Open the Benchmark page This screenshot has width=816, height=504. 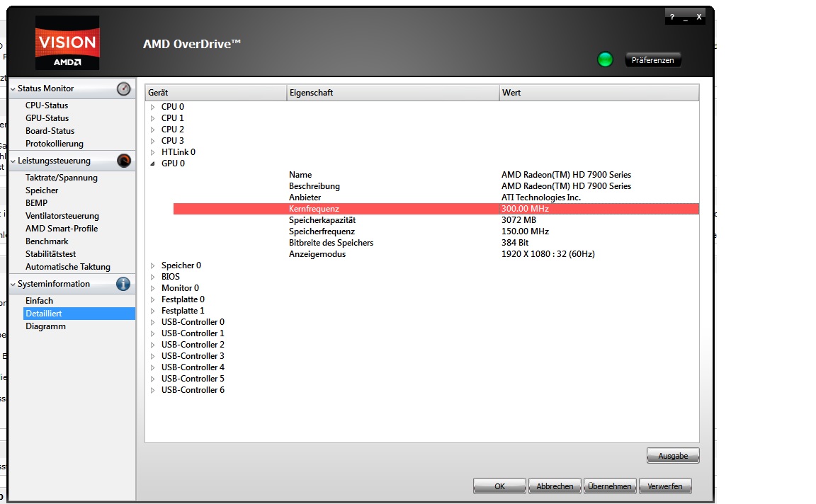click(47, 241)
